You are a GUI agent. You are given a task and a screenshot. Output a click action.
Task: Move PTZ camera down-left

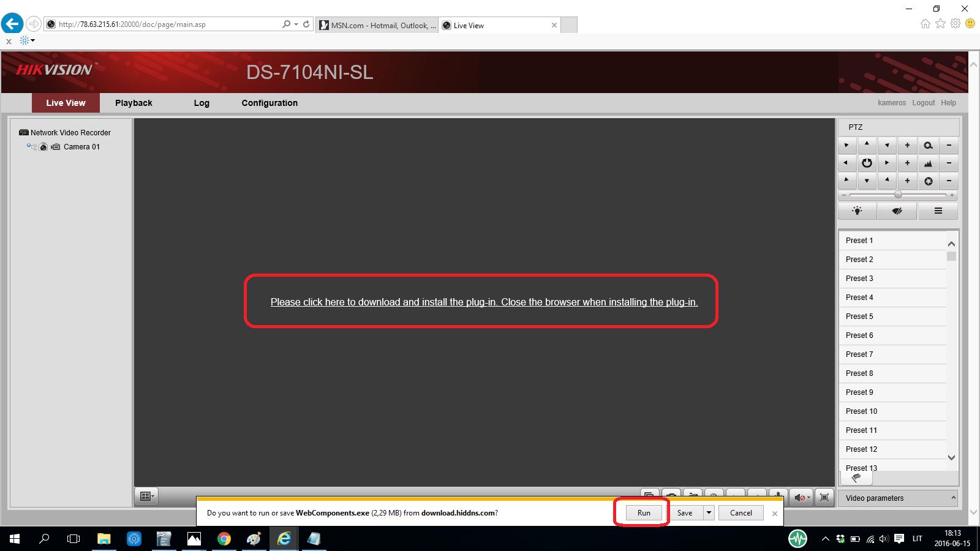[846, 181]
